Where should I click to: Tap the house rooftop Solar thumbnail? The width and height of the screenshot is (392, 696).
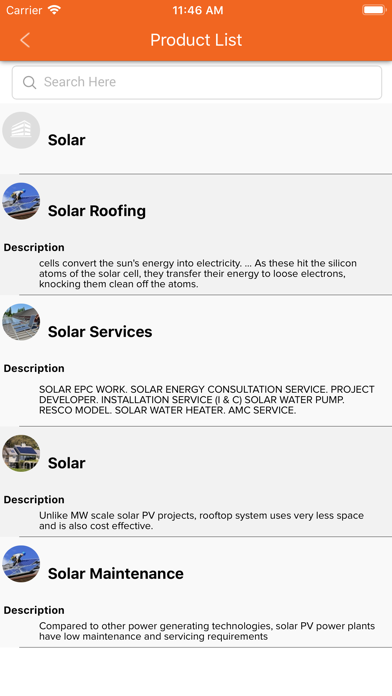click(21, 453)
